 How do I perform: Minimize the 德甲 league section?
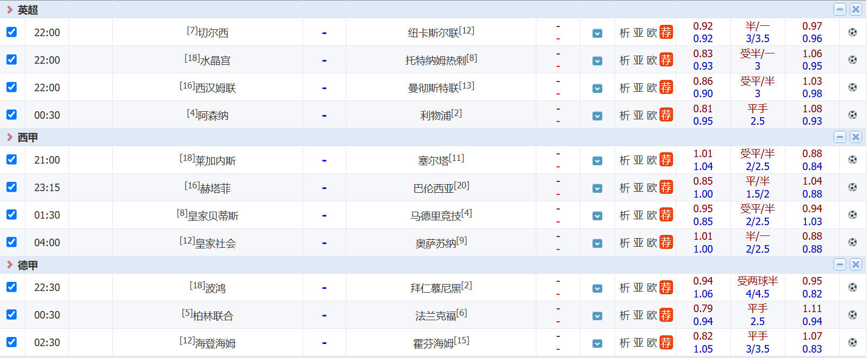pos(840,264)
